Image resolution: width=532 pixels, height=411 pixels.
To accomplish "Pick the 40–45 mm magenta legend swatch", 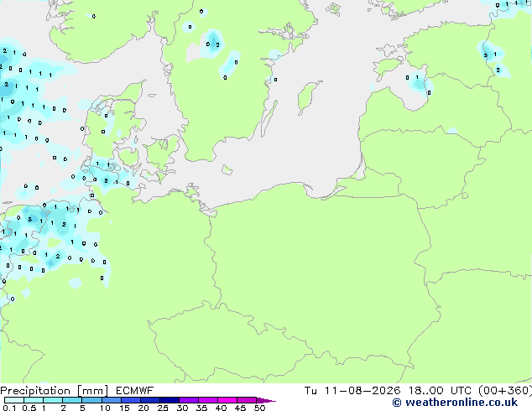I will (x=227, y=400).
